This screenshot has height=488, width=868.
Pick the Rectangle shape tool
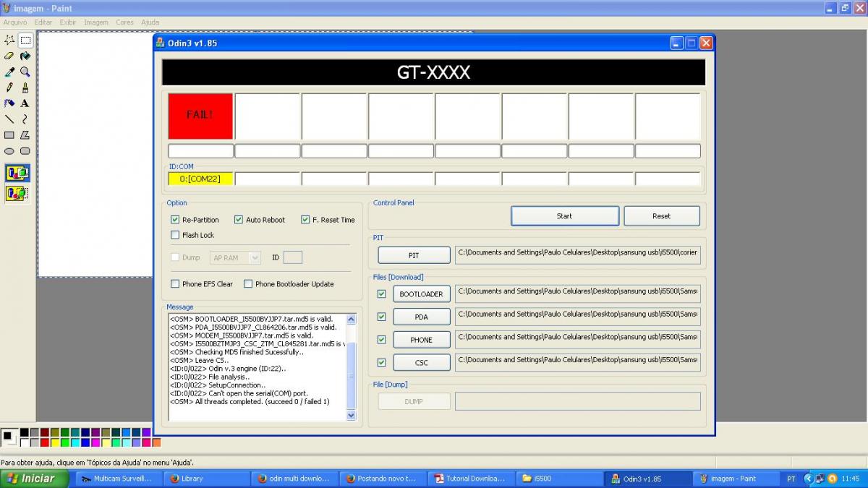[x=9, y=135]
